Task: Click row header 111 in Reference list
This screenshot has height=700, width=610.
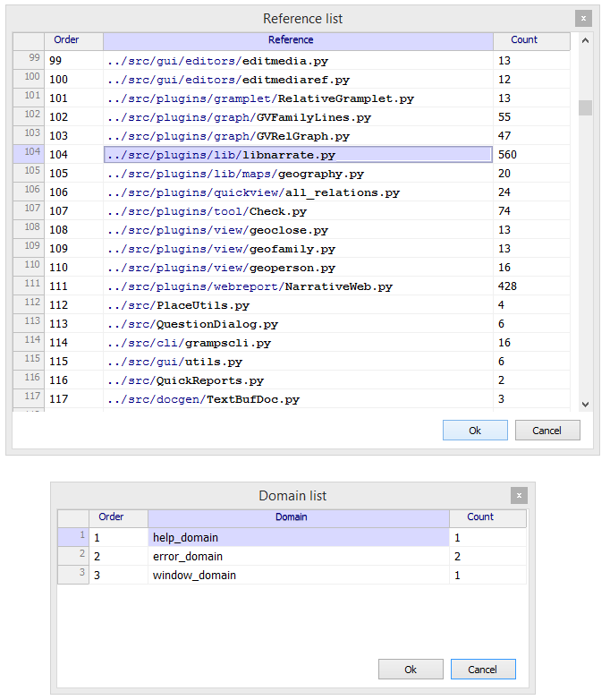Action: point(29,286)
